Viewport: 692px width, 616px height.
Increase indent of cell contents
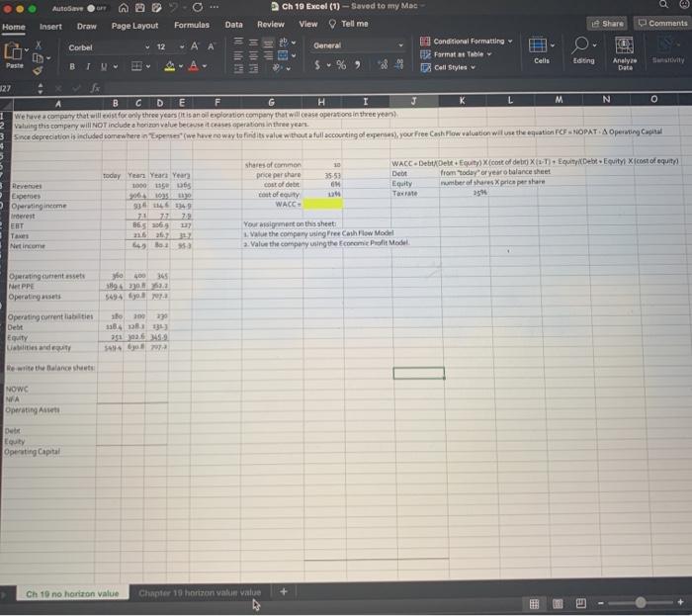[253, 69]
